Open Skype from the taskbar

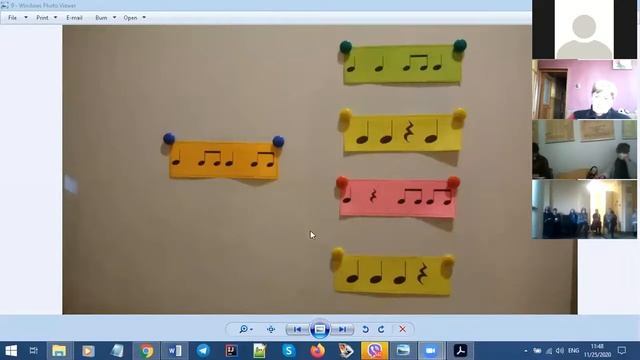click(x=289, y=351)
